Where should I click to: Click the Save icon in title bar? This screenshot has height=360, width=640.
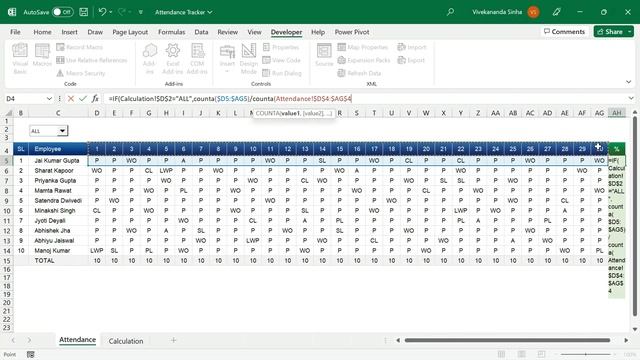(x=84, y=12)
